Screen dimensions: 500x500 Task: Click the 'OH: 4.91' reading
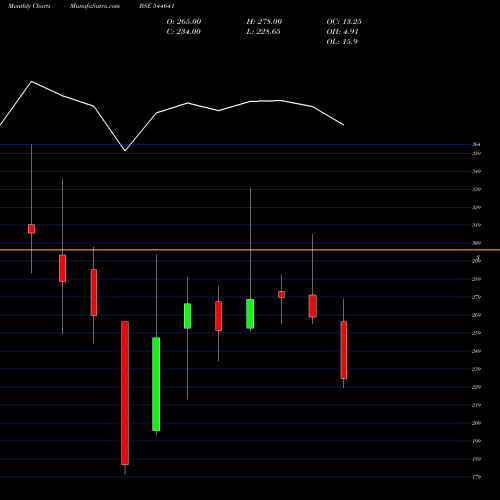click(x=342, y=32)
